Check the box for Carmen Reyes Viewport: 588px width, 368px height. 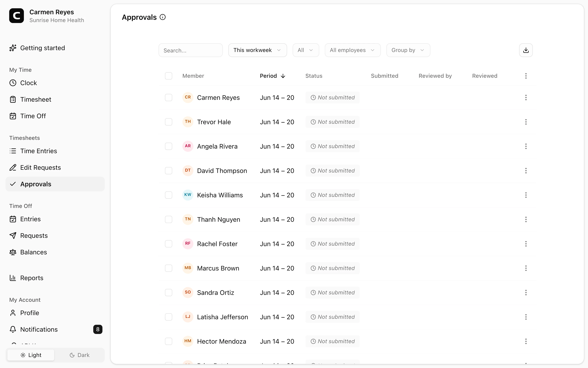click(x=169, y=98)
